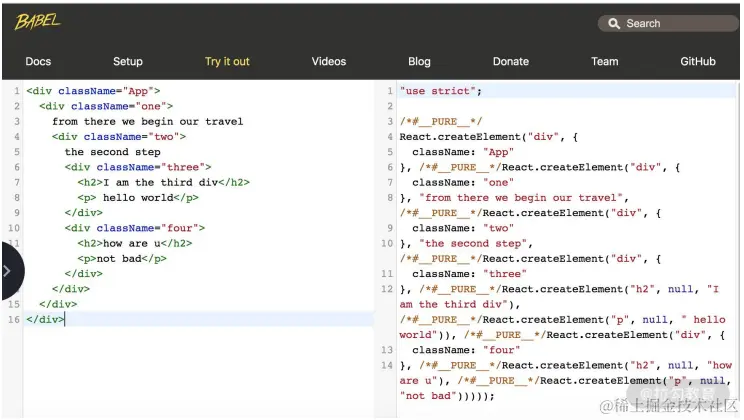Click the output line 'className: "one"'
The height and width of the screenshot is (420, 744).
[x=463, y=182]
